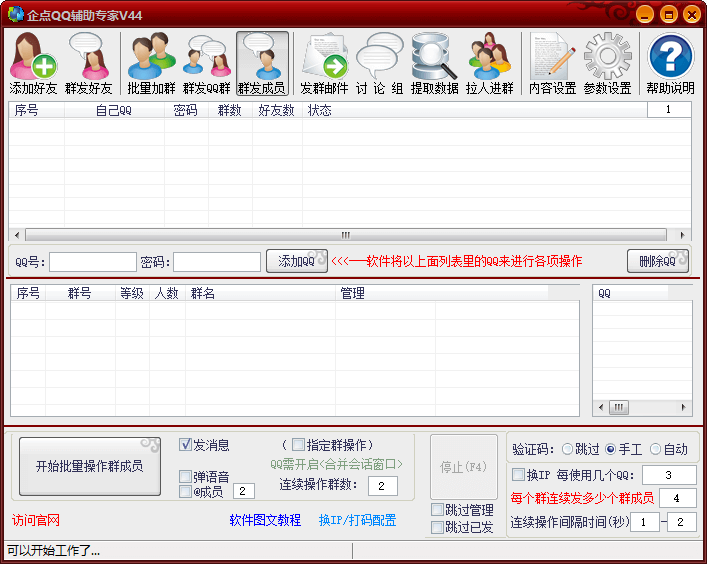Click the 状态 column header
Screen dimensions: 707x564
coord(475,110)
